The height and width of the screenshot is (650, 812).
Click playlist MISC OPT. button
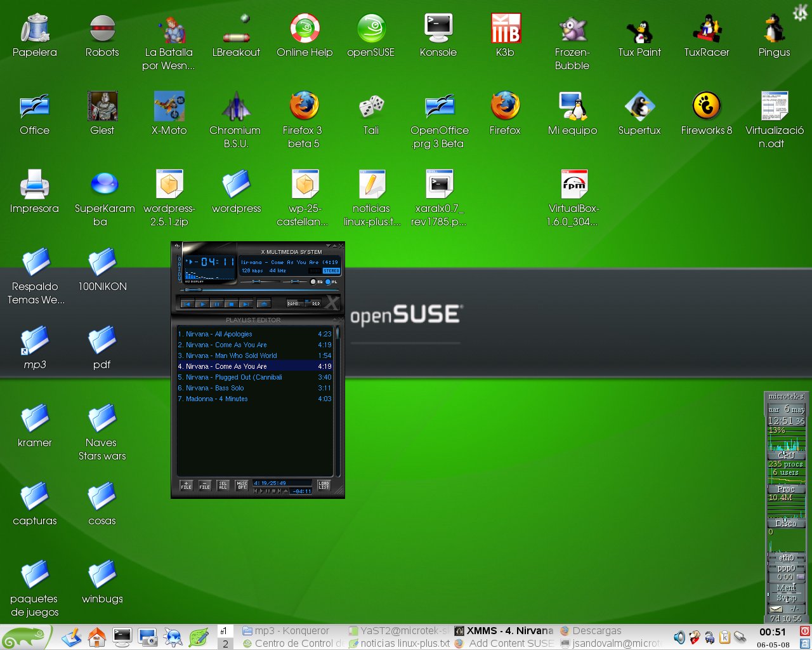point(242,485)
